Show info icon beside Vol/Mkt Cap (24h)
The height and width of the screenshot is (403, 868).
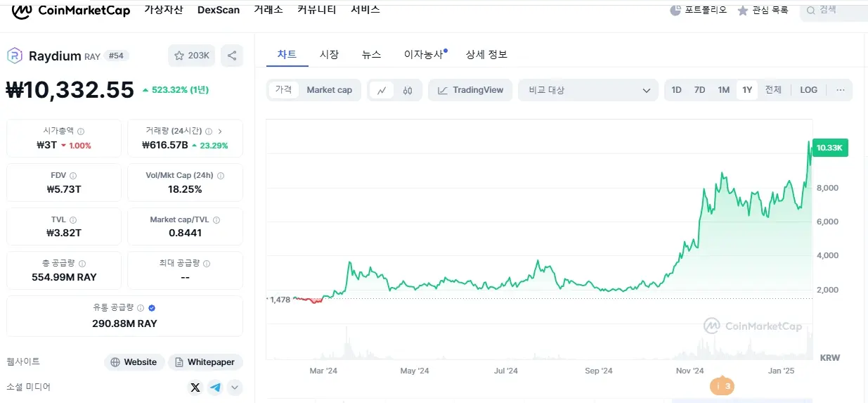221,176
